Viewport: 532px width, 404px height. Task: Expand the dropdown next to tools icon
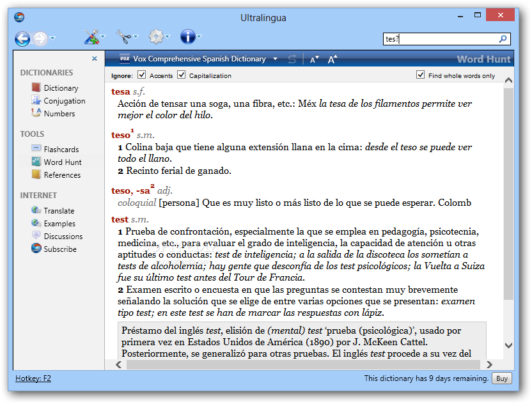[x=103, y=36]
